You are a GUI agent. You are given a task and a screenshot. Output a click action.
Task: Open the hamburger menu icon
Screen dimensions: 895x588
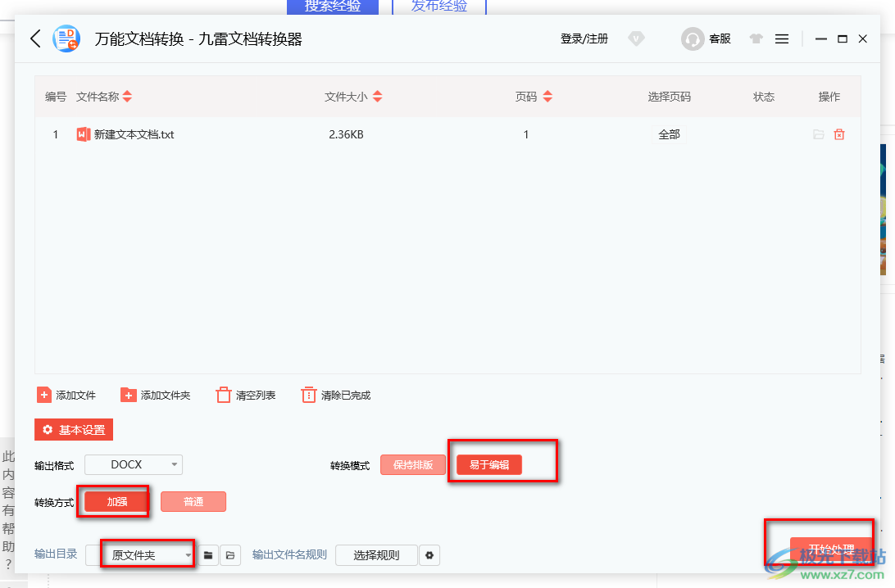tap(782, 38)
